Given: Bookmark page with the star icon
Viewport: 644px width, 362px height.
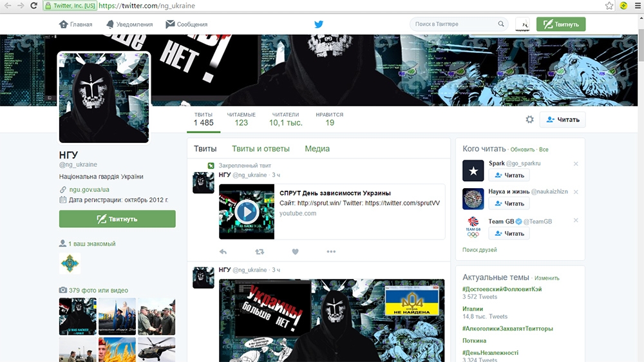Looking at the screenshot, I should point(609,6).
